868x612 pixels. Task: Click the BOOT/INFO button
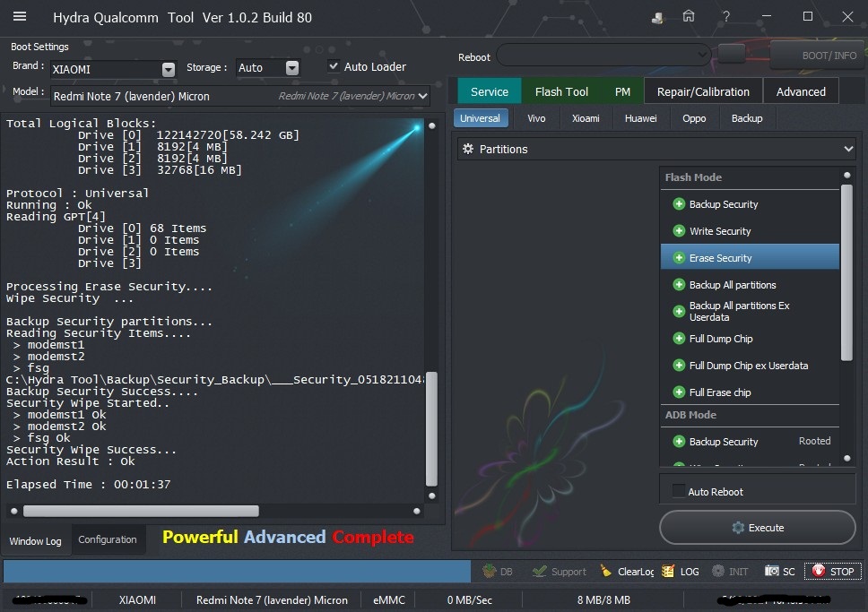818,55
